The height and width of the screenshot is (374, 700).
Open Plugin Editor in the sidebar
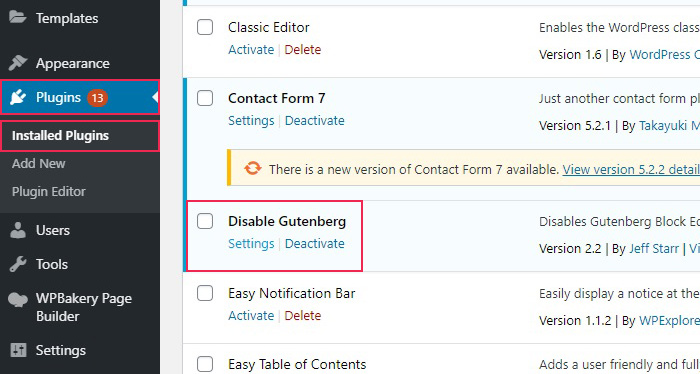(x=49, y=191)
